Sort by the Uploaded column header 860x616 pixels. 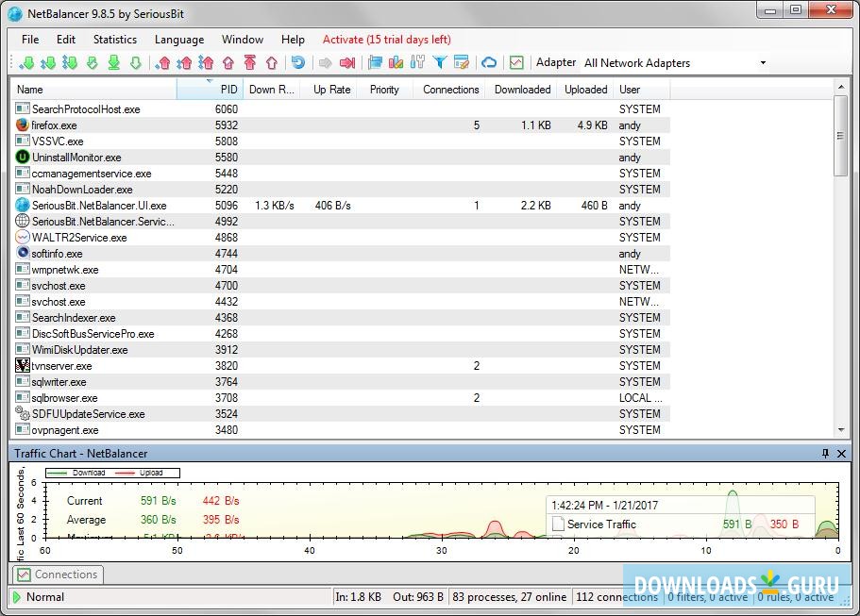[586, 90]
